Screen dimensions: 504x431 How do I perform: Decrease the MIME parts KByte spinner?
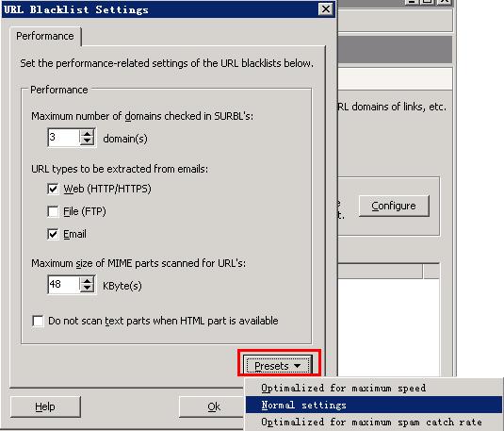pos(87,289)
